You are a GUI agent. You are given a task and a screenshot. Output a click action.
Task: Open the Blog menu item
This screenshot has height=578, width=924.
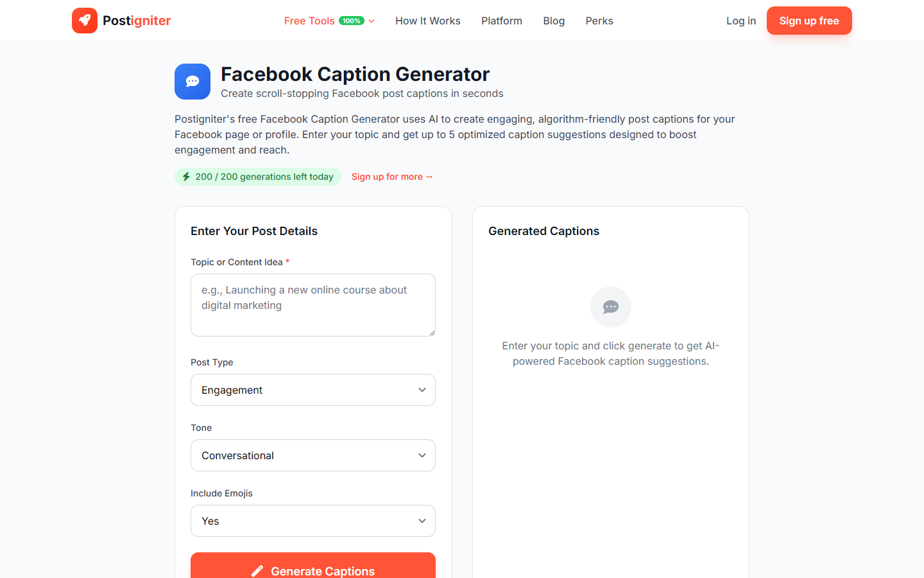(553, 21)
